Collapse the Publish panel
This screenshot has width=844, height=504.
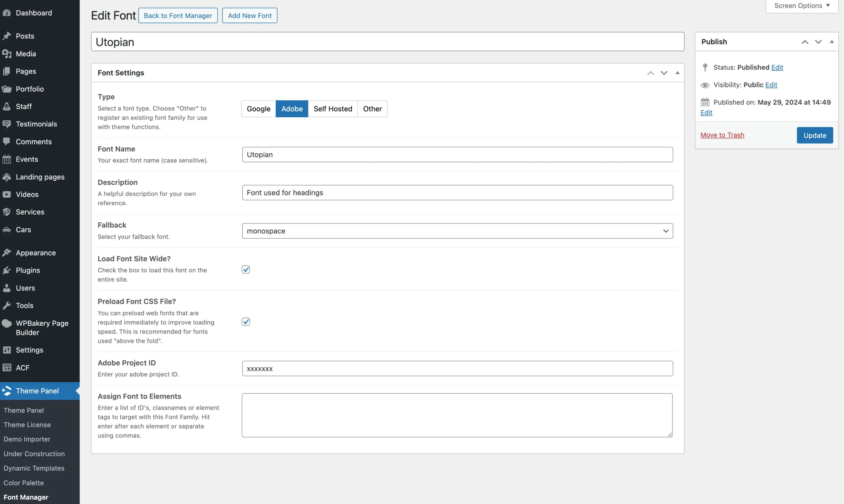(832, 42)
